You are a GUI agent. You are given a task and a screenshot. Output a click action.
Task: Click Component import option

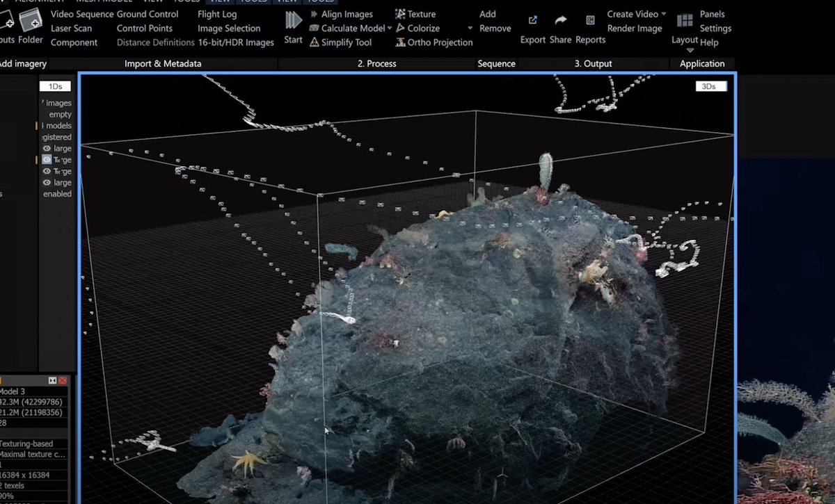(74, 42)
